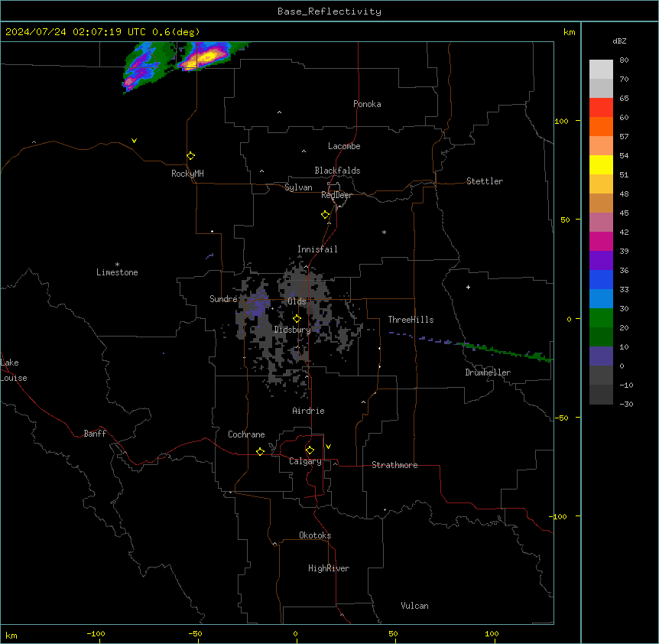Viewport: 659px width, 644px height.
Task: Click the Sylvan label
Action: click(298, 187)
